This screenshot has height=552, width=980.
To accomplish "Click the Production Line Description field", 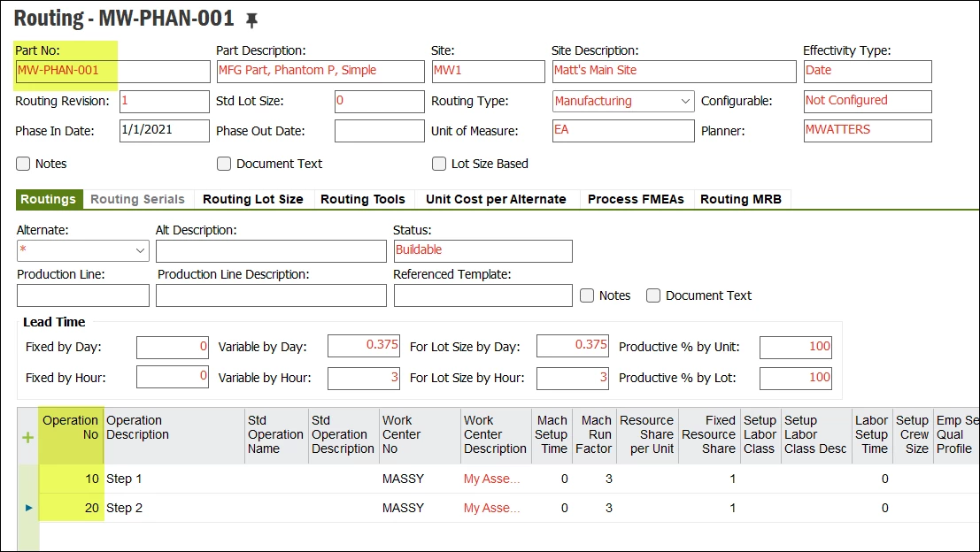I will [271, 295].
